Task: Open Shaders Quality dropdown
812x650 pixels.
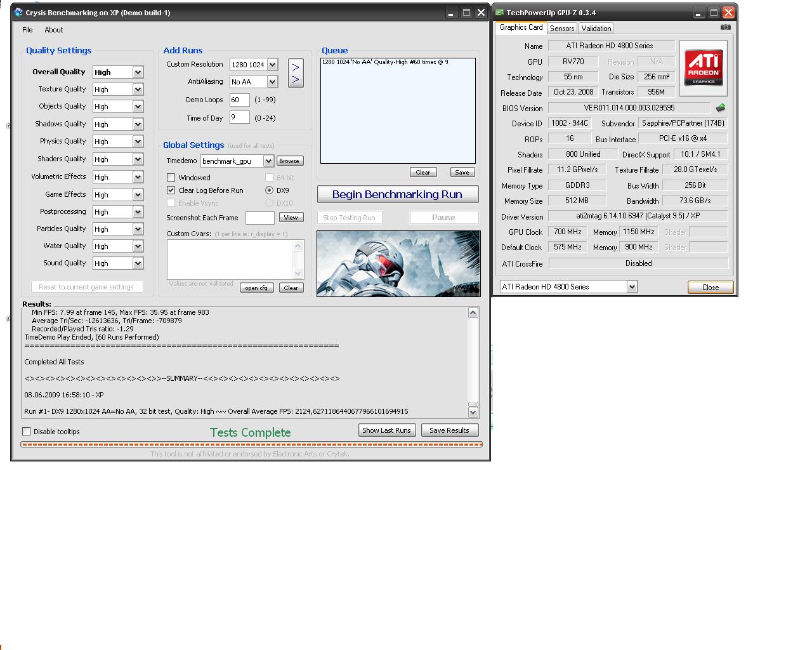Action: tap(138, 159)
